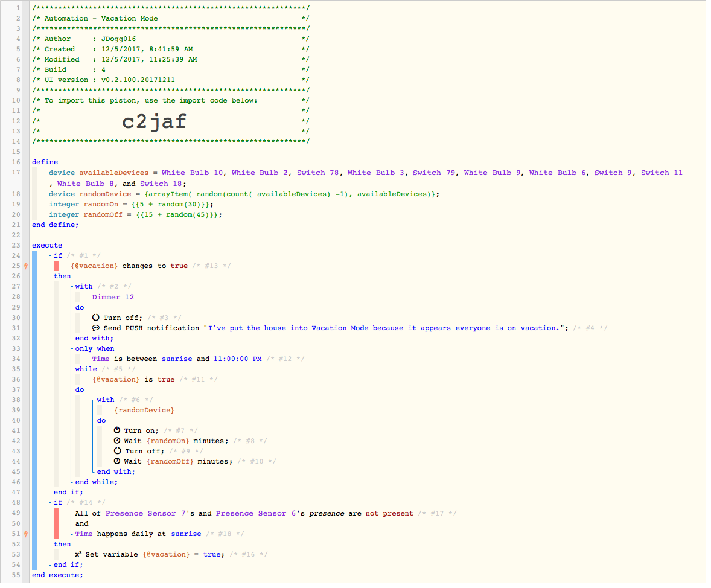Image resolution: width=711 pixels, height=588 pixels.
Task: Click the define keyword
Action: pyautogui.click(x=45, y=162)
